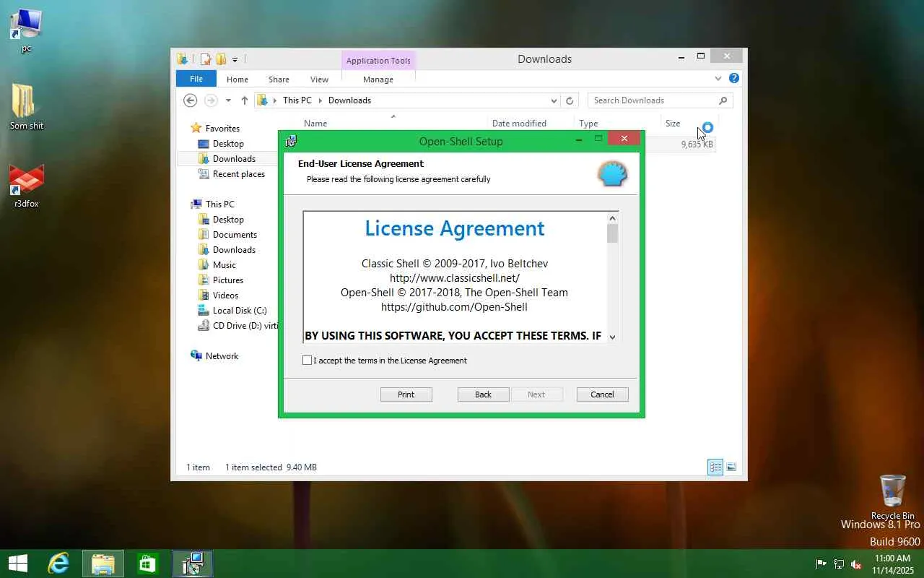Open Explorer Help question mark icon
Image resolution: width=924 pixels, height=578 pixels.
click(734, 78)
